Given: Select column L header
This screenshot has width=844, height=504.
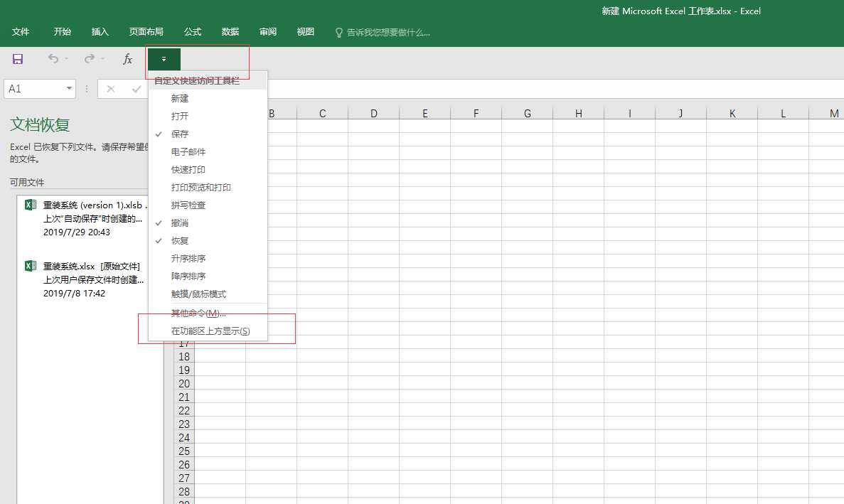Looking at the screenshot, I should click(783, 113).
